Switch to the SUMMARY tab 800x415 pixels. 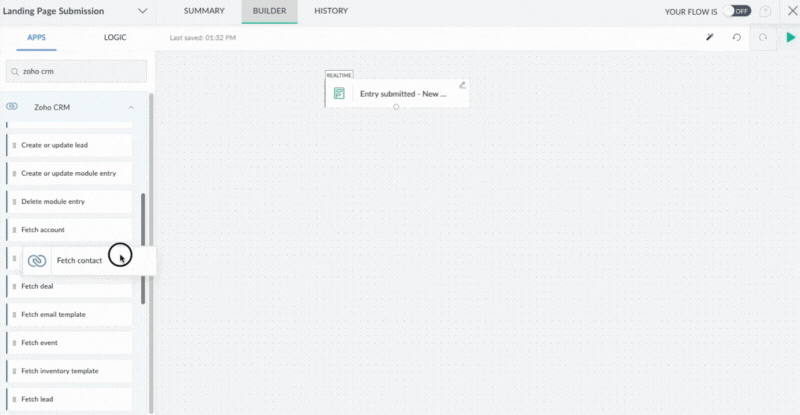click(204, 11)
